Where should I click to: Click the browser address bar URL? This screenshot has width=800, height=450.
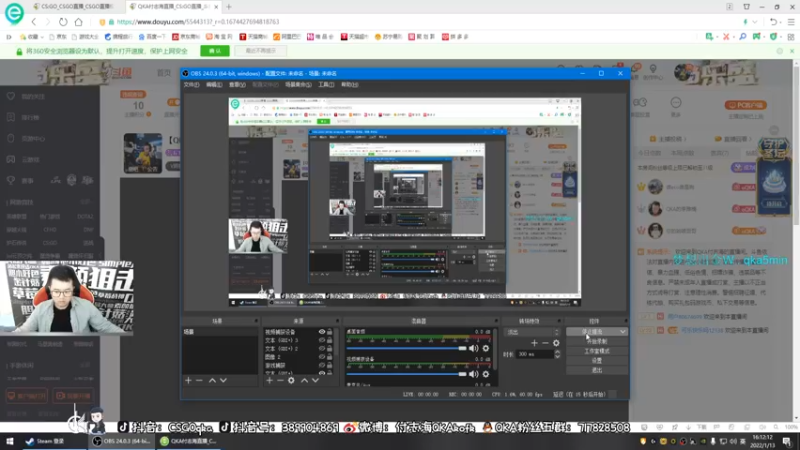(x=198, y=22)
